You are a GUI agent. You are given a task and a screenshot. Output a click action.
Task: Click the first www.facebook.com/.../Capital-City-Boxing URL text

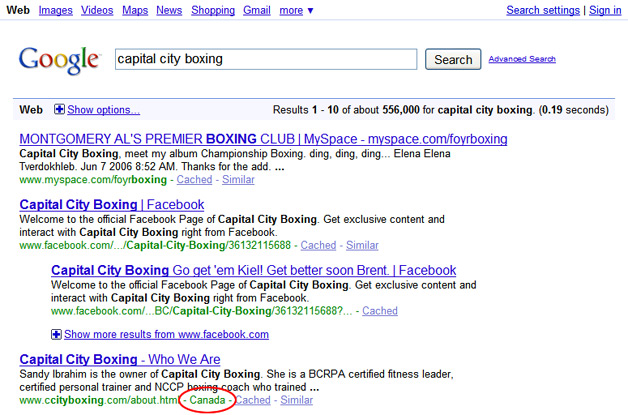click(x=155, y=245)
